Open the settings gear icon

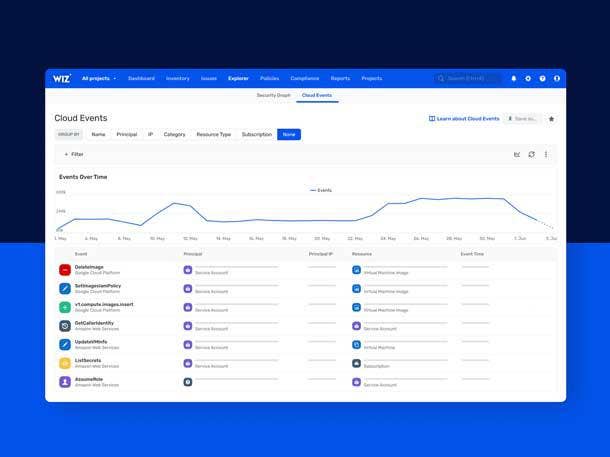point(528,78)
